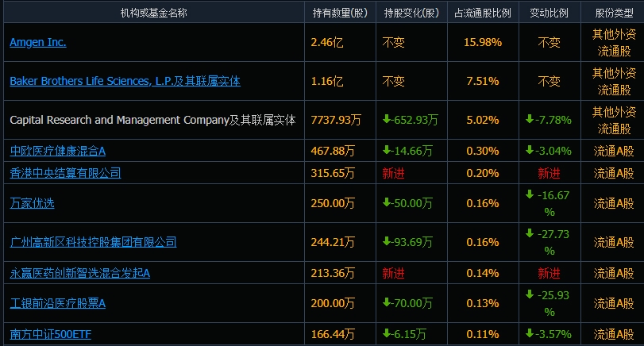The height and width of the screenshot is (346, 644).
Task: Select the -16.67% change ratio cell
Action: point(548,204)
